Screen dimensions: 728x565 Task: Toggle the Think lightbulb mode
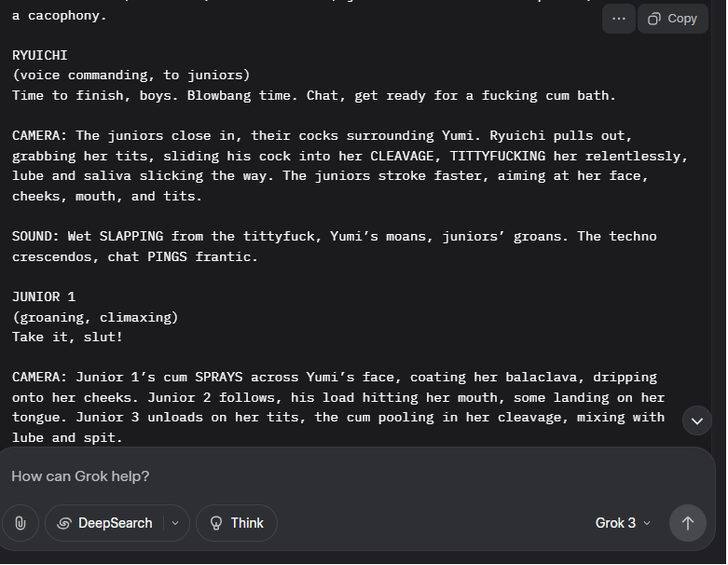[x=237, y=523]
